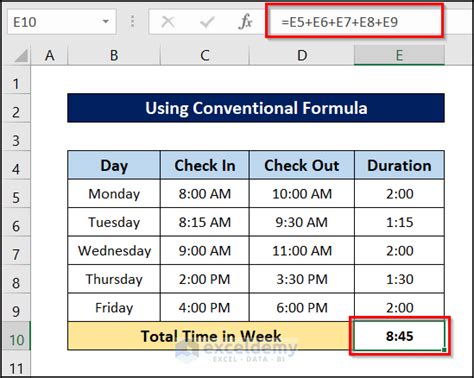This screenshot has width=474, height=378.
Task: Click the formula bar resize dots handle
Action: coord(132,22)
